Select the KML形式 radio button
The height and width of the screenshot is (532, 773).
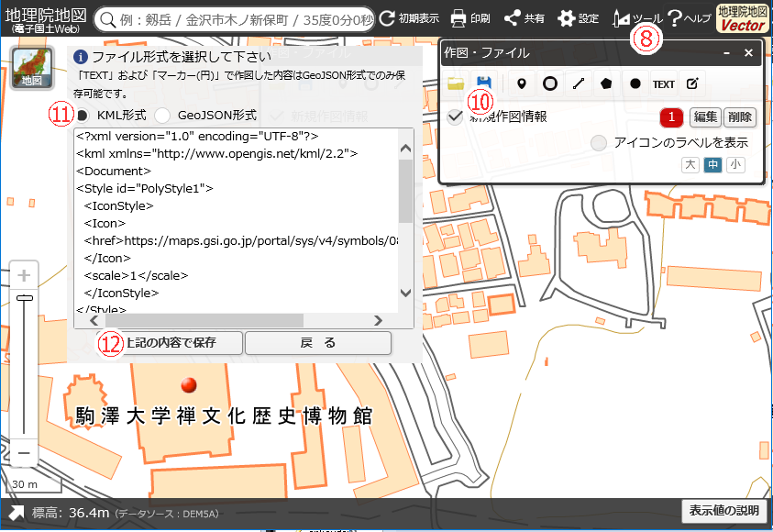pos(83,116)
